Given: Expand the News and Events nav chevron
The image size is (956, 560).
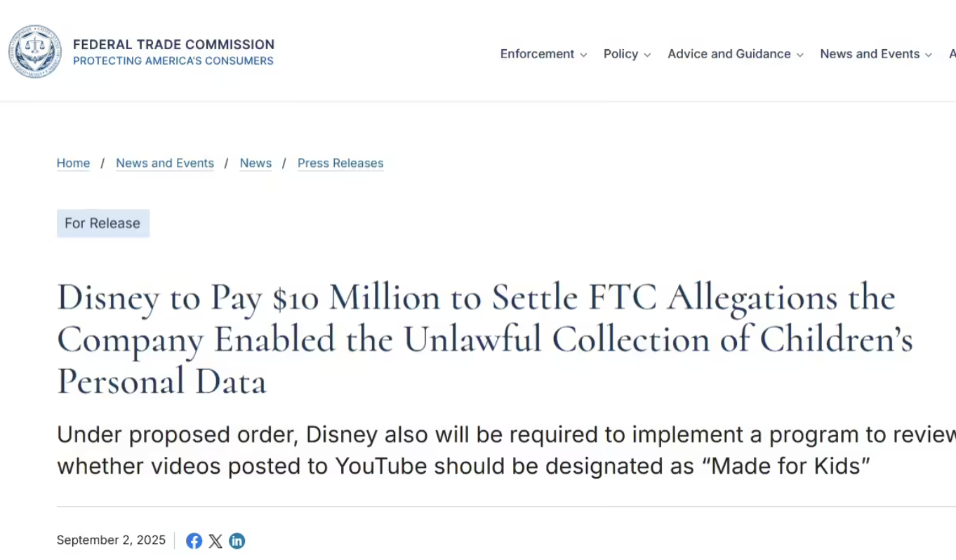Looking at the screenshot, I should [929, 55].
